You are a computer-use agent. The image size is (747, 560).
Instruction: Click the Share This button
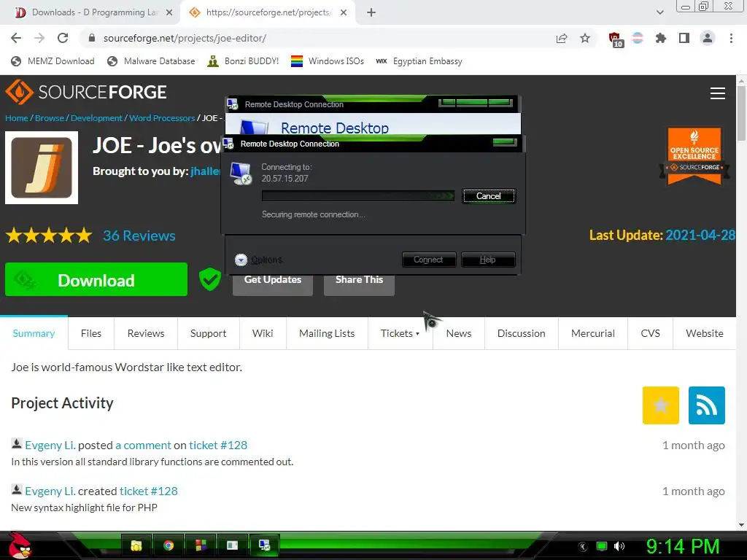[359, 285]
